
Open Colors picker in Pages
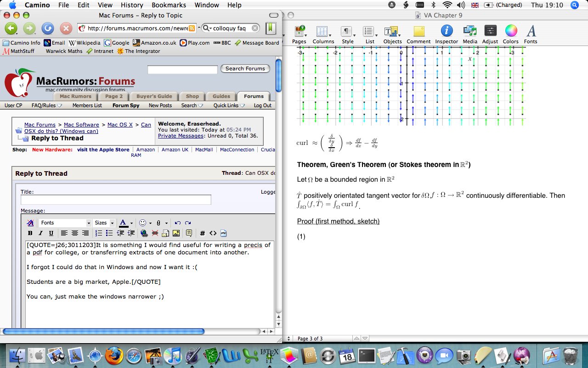[511, 34]
